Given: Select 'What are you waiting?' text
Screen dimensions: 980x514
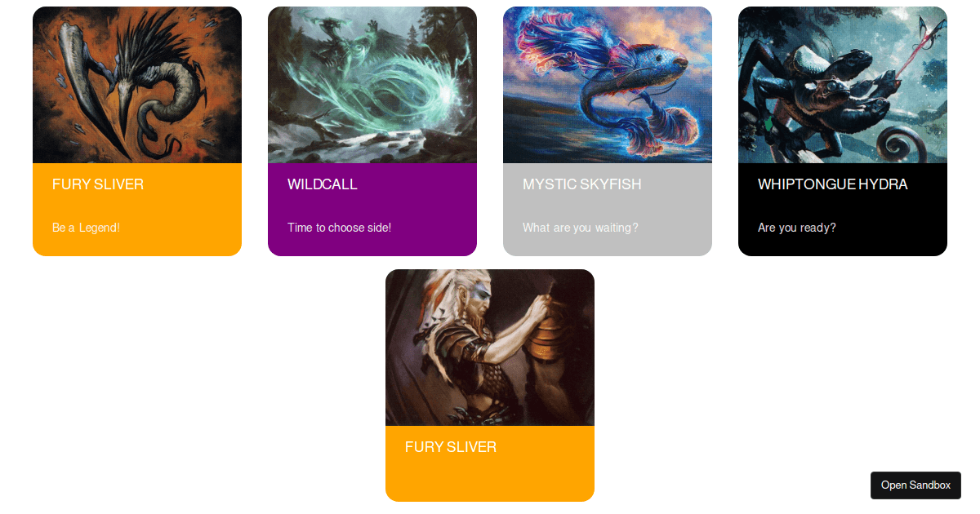Looking at the screenshot, I should tap(581, 228).
